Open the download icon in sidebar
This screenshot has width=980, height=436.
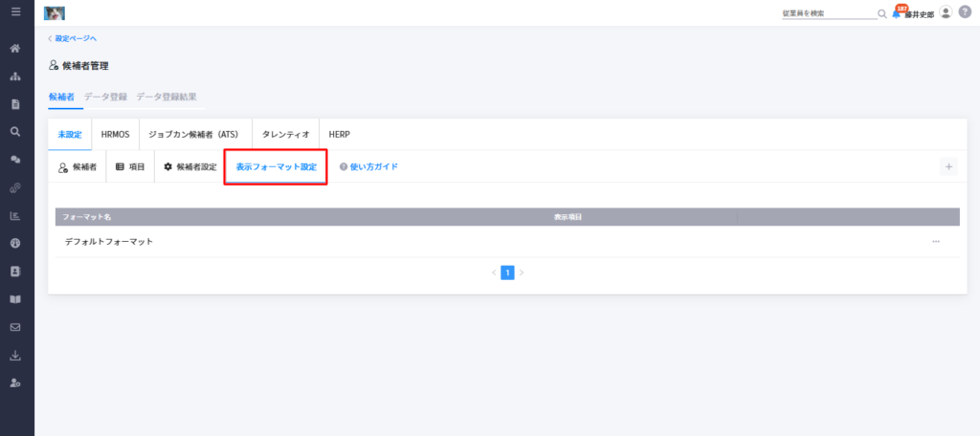16,355
